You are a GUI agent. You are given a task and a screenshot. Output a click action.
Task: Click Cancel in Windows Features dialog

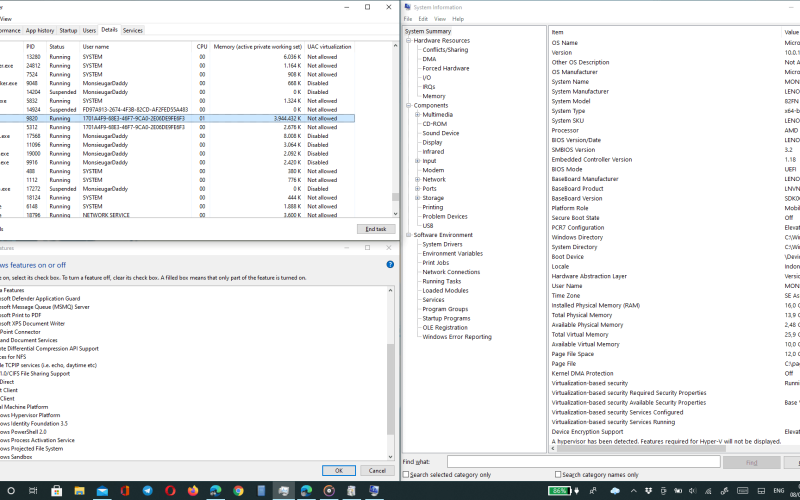(377, 470)
